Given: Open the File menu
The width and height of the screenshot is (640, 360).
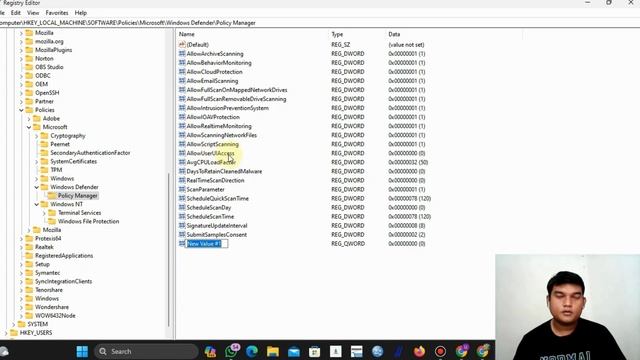Looking at the screenshot, I should pos(2,13).
